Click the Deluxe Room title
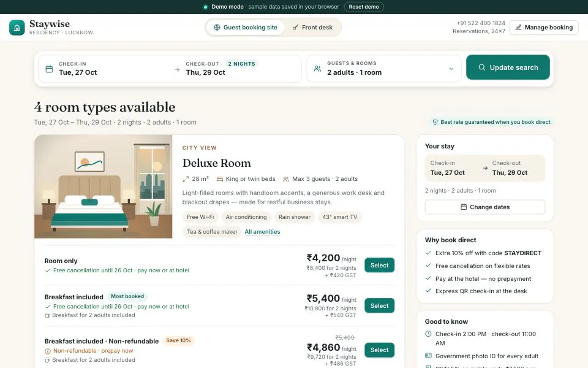 217,163
